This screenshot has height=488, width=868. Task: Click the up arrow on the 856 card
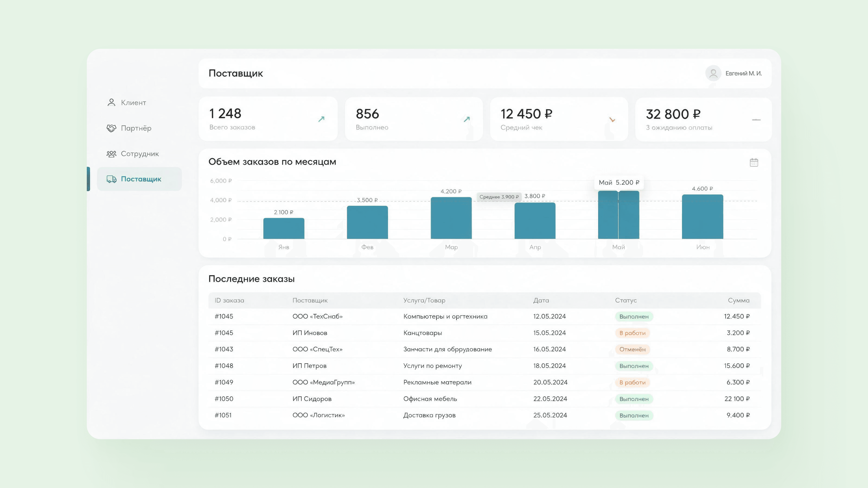pyautogui.click(x=467, y=119)
